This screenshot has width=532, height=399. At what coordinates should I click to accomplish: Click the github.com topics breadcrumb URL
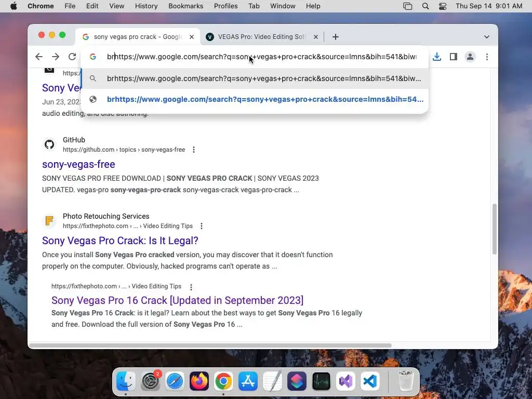click(124, 150)
